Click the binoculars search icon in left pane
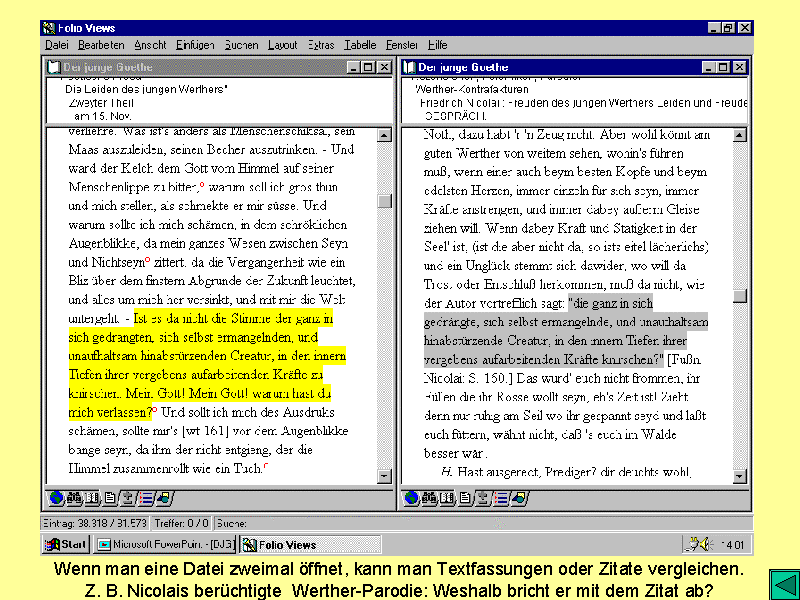 73,498
